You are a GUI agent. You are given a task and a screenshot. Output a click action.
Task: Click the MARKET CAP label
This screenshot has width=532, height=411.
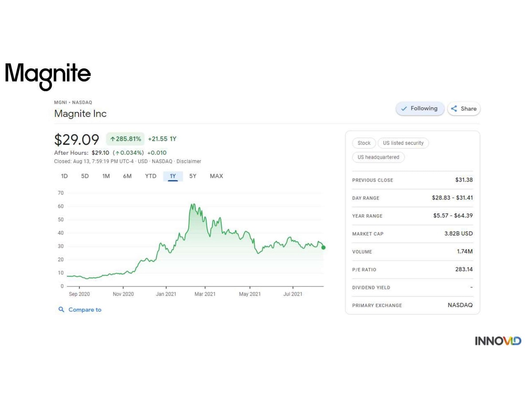pos(368,234)
